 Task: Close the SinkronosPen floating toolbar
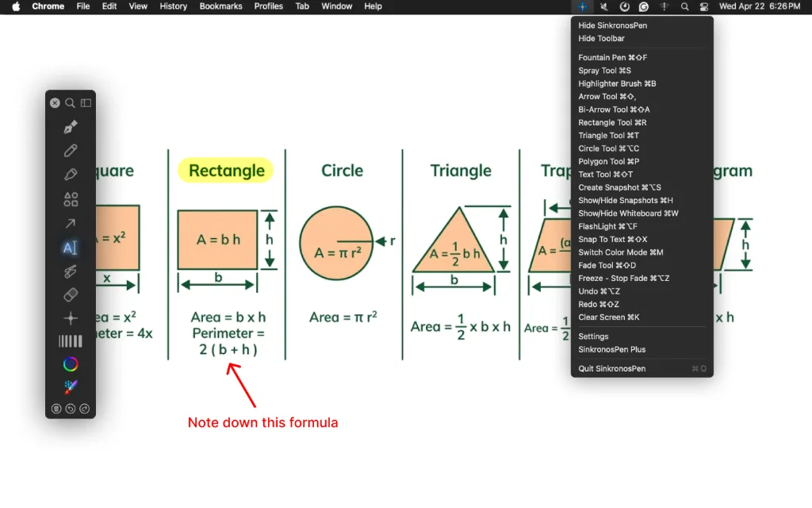pyautogui.click(x=55, y=102)
